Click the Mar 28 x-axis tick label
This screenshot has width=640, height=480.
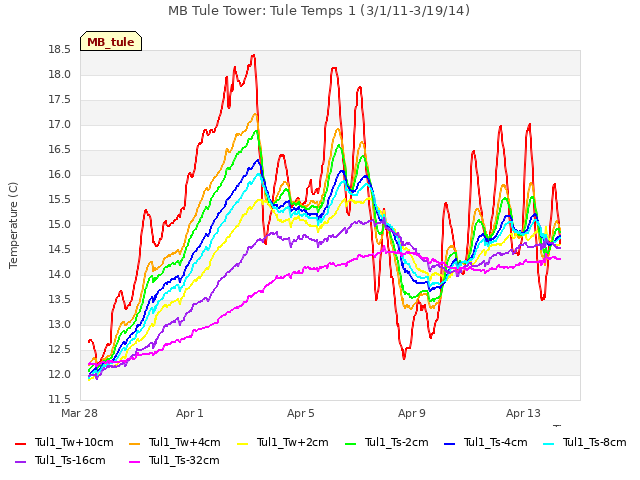tap(79, 413)
